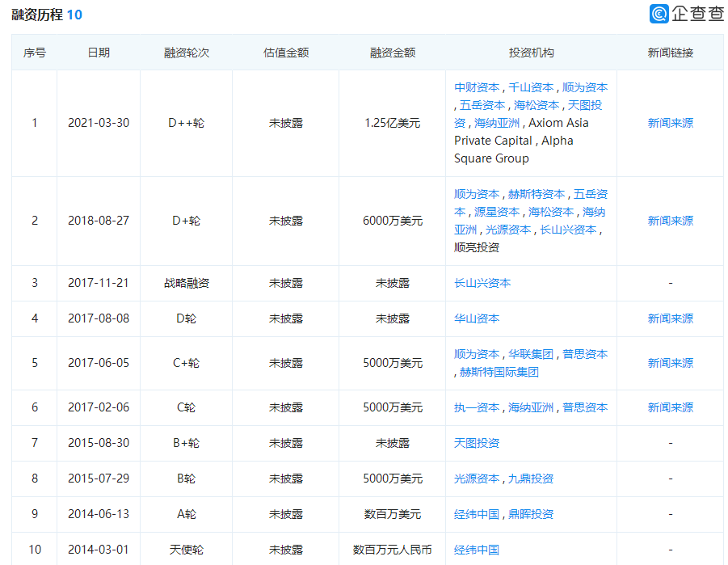Click investor 赫斯特资本 in the D+轮 row

(537, 194)
